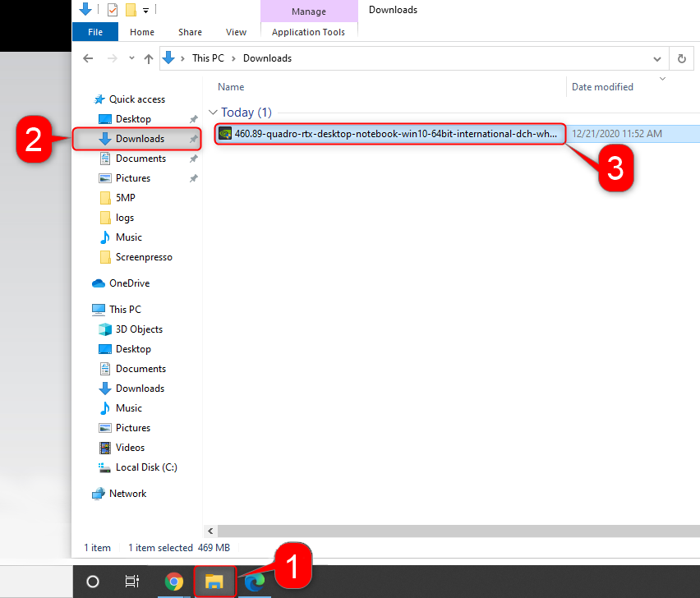Click the Manage contextual tab
This screenshot has width=700, height=598.
tap(309, 11)
